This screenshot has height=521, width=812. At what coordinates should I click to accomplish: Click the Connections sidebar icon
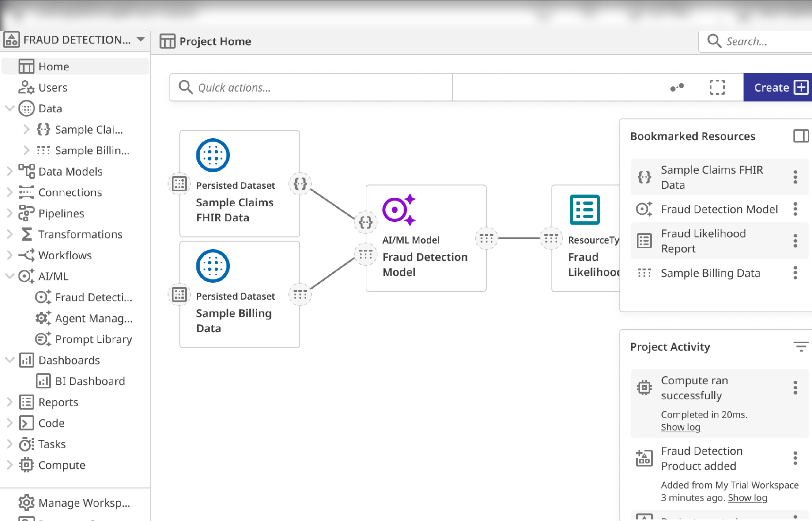[26, 192]
